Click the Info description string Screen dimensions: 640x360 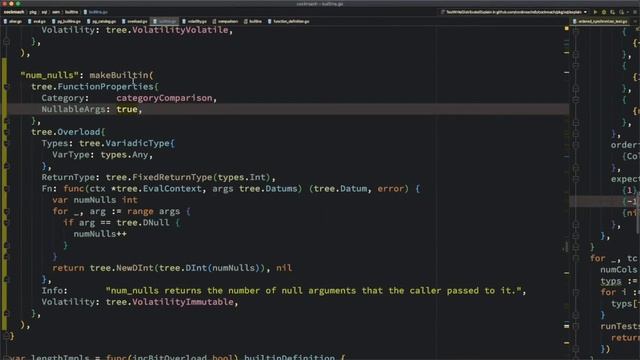[x=313, y=291]
